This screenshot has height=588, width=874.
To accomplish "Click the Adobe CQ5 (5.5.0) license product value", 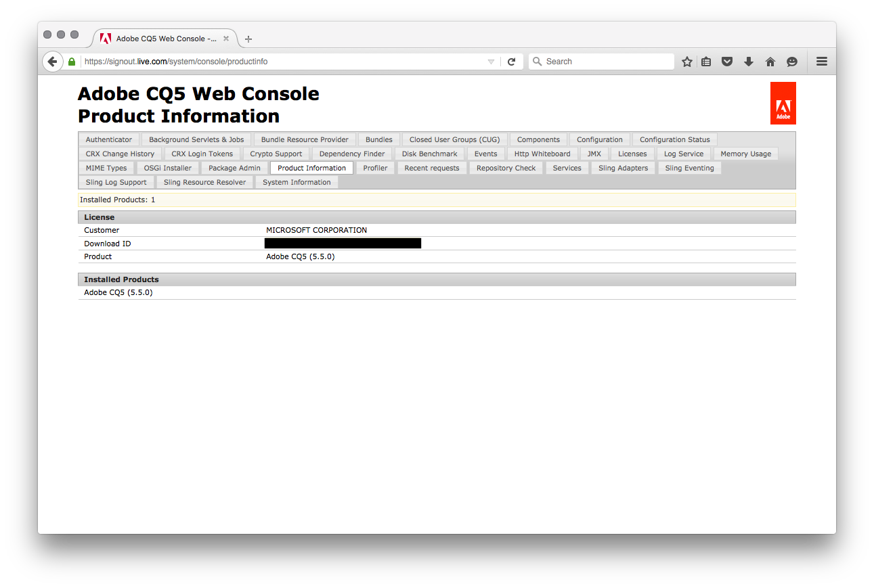I will 301,256.
